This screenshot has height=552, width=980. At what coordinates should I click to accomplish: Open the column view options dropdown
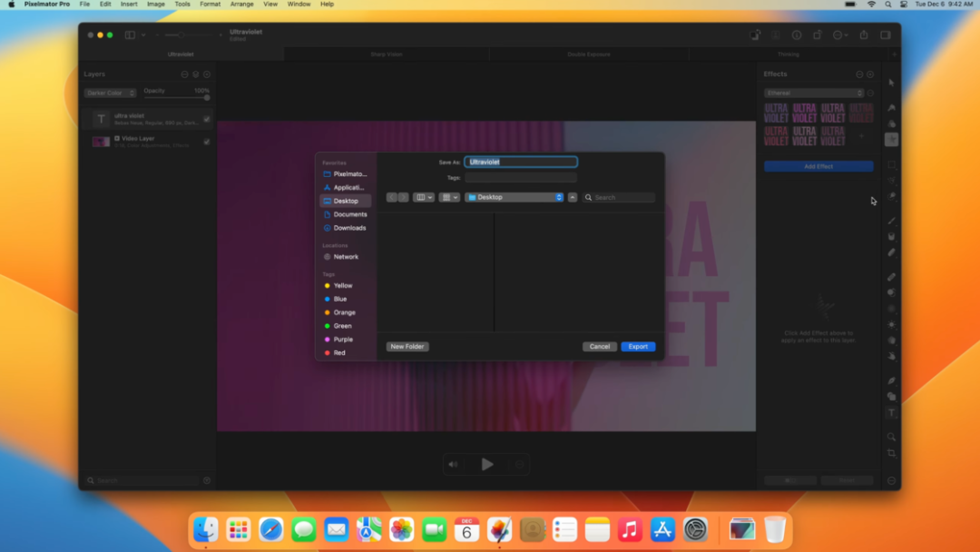423,198
